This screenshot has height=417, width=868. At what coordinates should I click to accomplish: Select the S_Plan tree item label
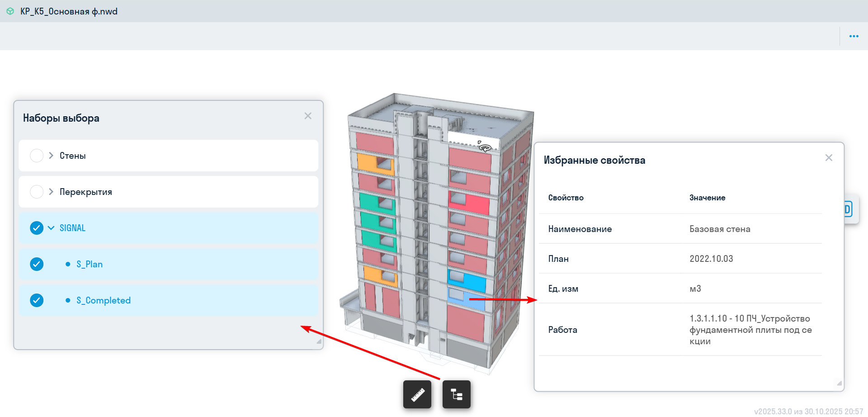(90, 264)
